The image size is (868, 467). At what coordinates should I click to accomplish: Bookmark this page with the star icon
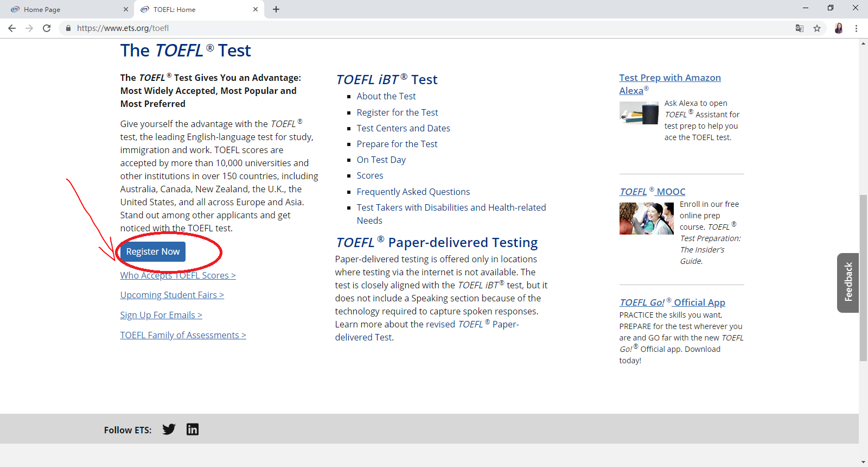(x=817, y=28)
